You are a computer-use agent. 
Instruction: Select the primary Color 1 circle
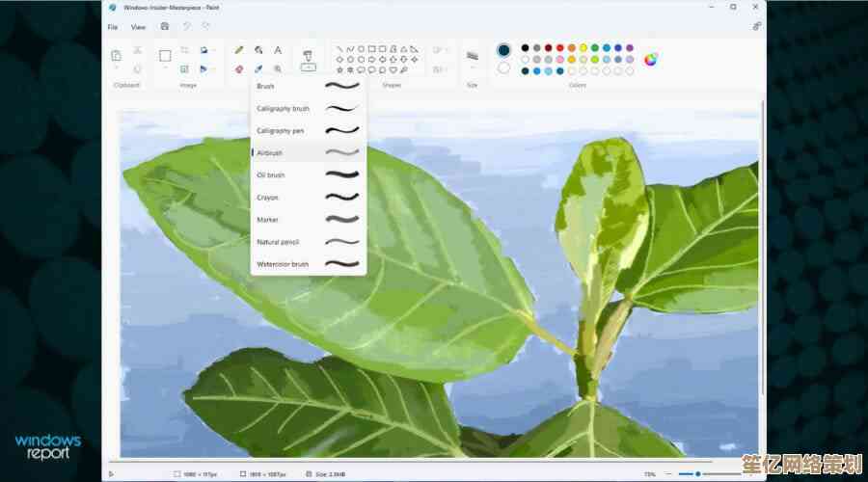pyautogui.click(x=503, y=50)
